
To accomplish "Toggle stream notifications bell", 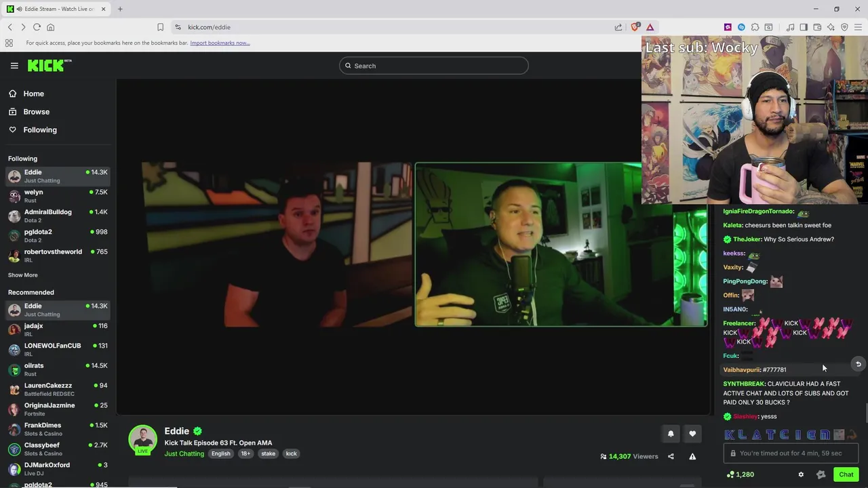I will (671, 434).
